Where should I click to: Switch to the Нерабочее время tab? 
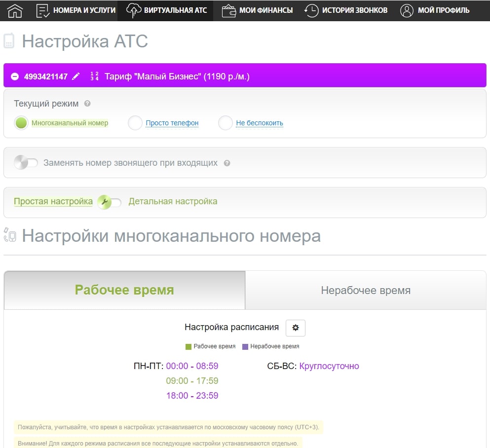pos(365,290)
